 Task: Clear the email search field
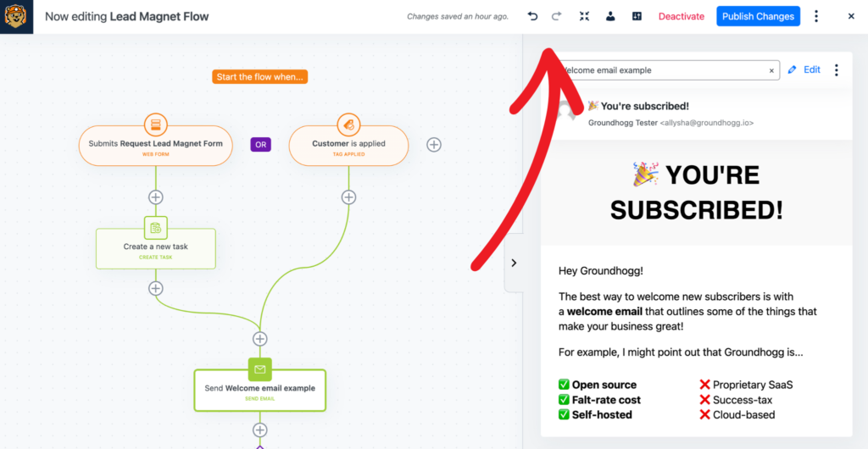coord(771,71)
